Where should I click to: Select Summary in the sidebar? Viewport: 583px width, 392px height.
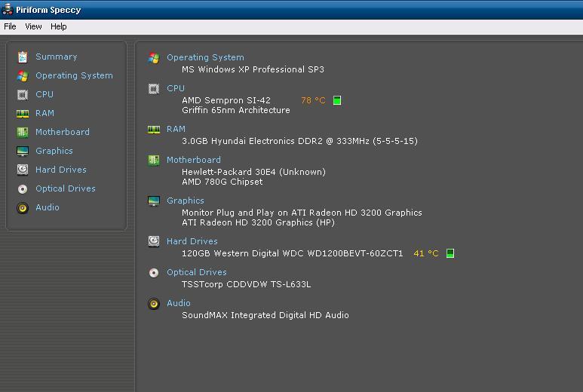click(x=57, y=57)
